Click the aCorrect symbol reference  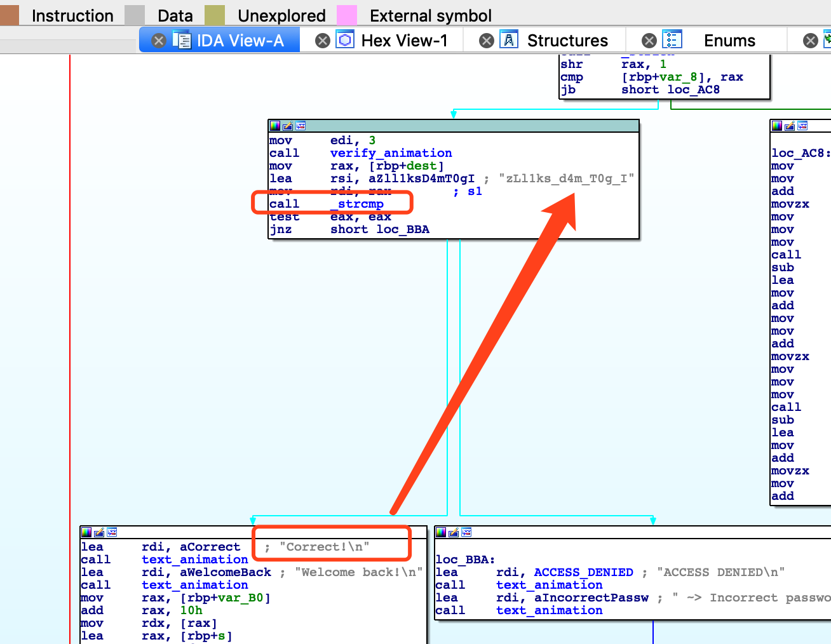point(210,547)
